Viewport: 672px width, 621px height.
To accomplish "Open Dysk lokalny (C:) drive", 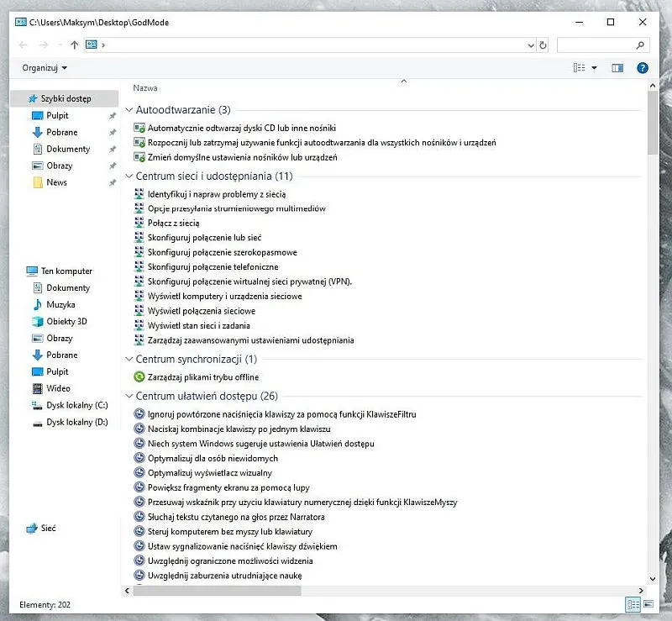I will click(x=76, y=405).
